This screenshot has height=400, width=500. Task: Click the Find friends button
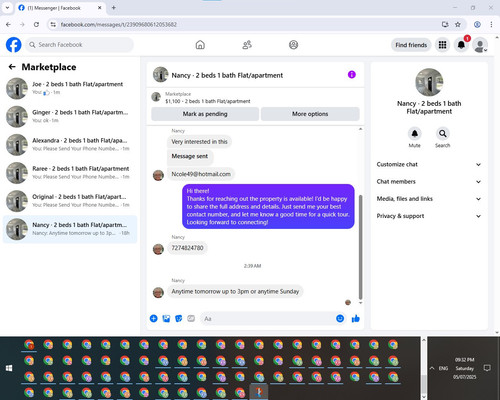click(x=411, y=45)
